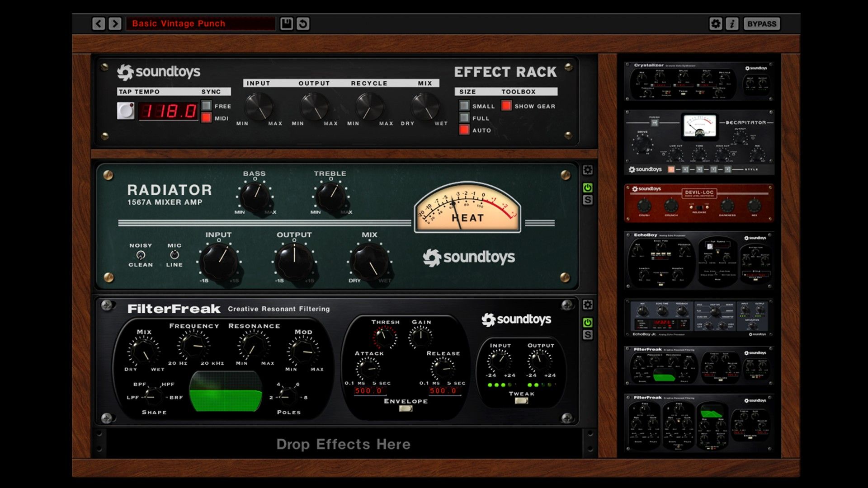Toggle Radiator power button
The width and height of the screenshot is (868, 488).
[x=587, y=188]
